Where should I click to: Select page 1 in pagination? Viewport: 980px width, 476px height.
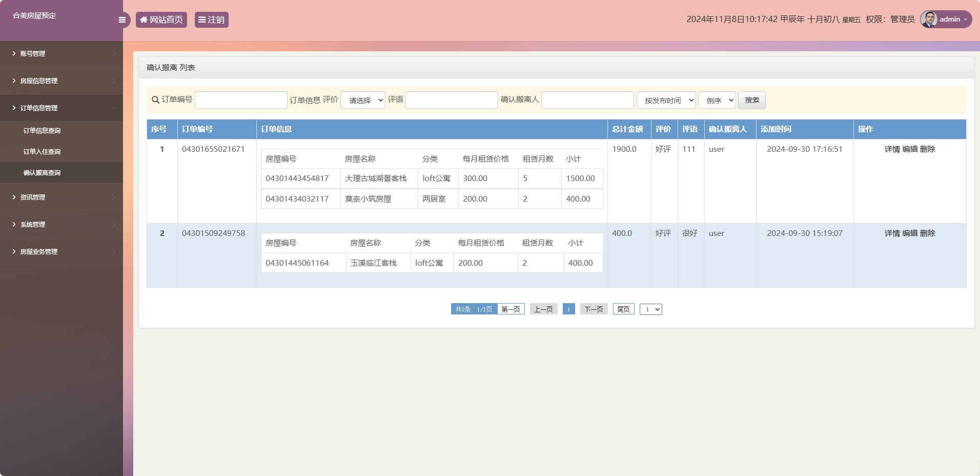(568, 309)
